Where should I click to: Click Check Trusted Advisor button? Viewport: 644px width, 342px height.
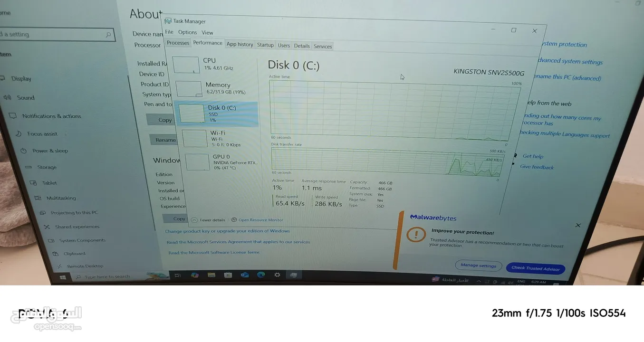tap(536, 268)
